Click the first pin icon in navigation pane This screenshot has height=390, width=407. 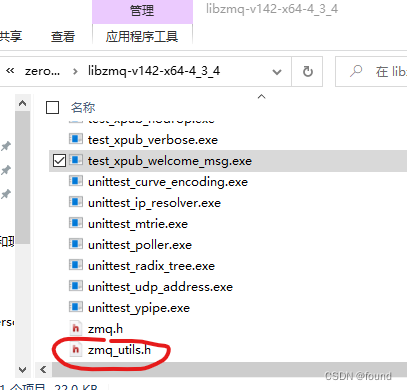(6, 146)
